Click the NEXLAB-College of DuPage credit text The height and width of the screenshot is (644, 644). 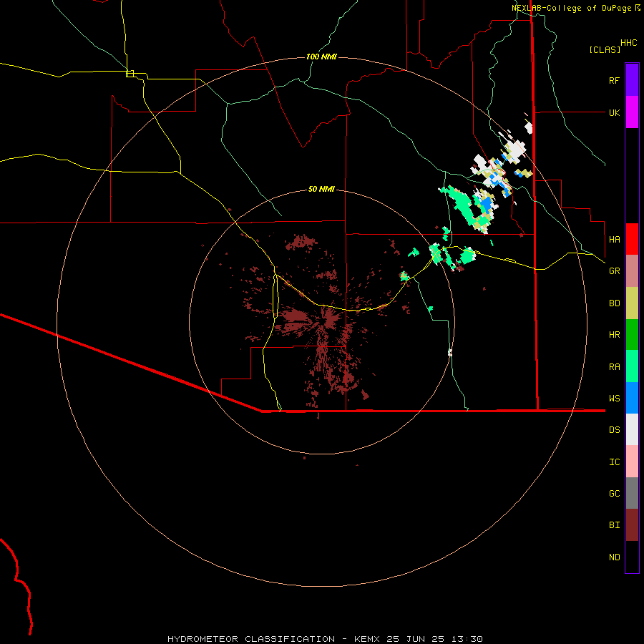[571, 8]
